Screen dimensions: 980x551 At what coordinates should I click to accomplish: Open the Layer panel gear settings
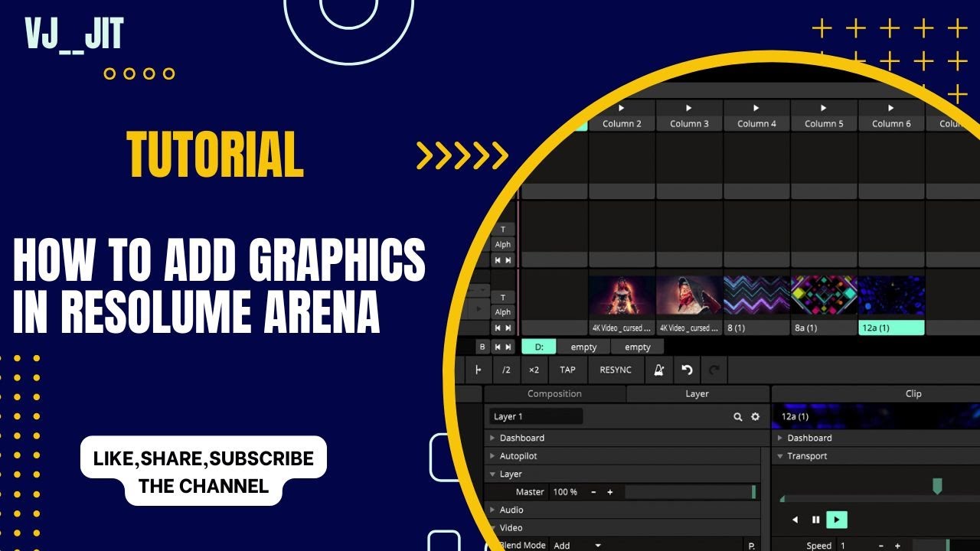tap(755, 417)
